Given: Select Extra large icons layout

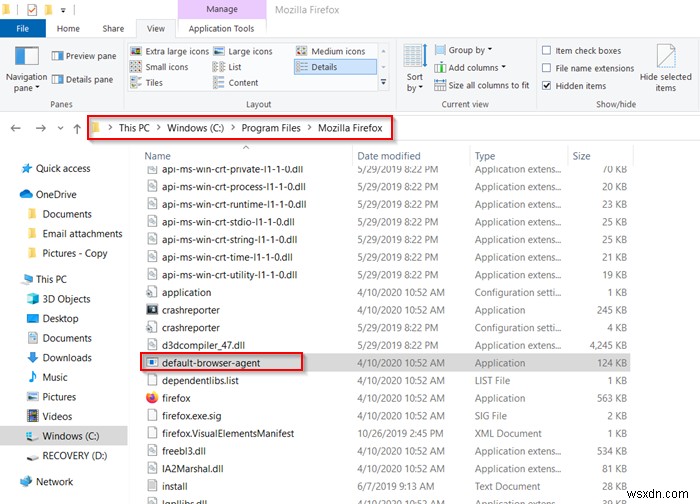Looking at the screenshot, I should [170, 51].
